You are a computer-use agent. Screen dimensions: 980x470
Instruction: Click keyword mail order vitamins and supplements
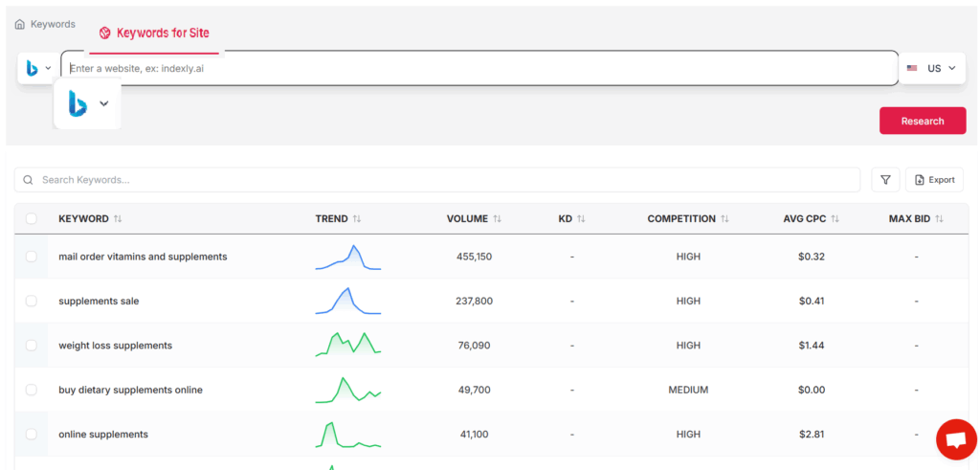point(143,257)
